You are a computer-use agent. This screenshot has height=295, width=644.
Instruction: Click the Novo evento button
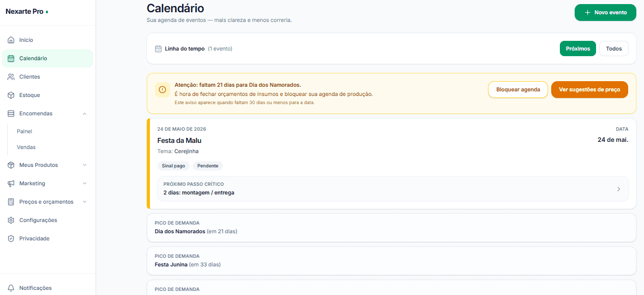[x=605, y=12]
